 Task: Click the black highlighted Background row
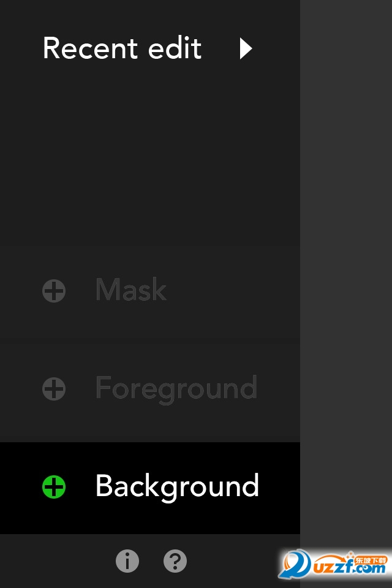click(150, 488)
